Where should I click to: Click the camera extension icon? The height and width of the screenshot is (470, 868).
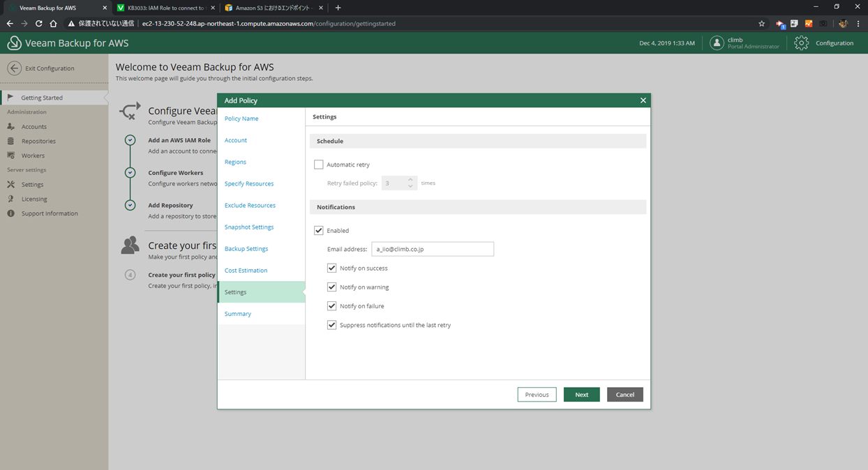823,24
